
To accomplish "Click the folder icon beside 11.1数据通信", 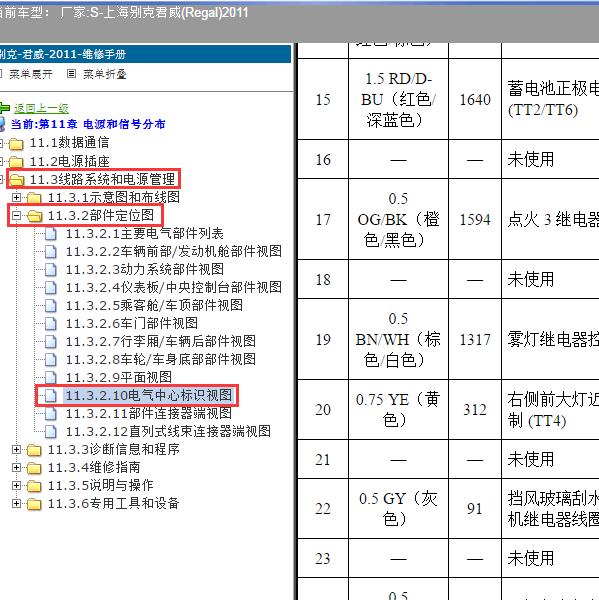I will point(16,144).
